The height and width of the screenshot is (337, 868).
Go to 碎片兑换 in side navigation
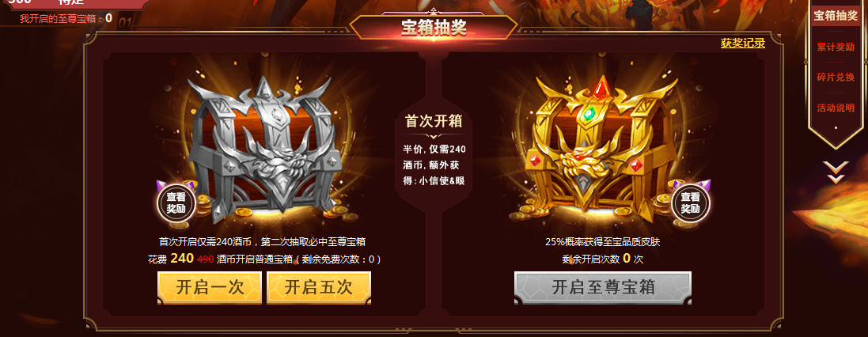[836, 77]
